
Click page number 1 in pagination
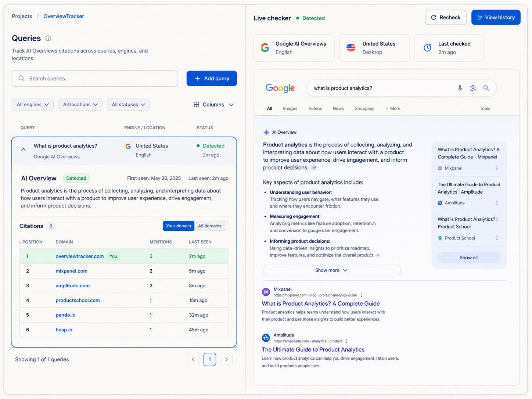pyautogui.click(x=210, y=359)
